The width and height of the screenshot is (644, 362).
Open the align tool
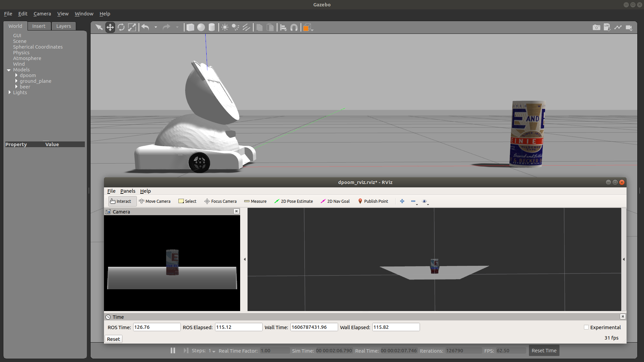[x=283, y=27]
